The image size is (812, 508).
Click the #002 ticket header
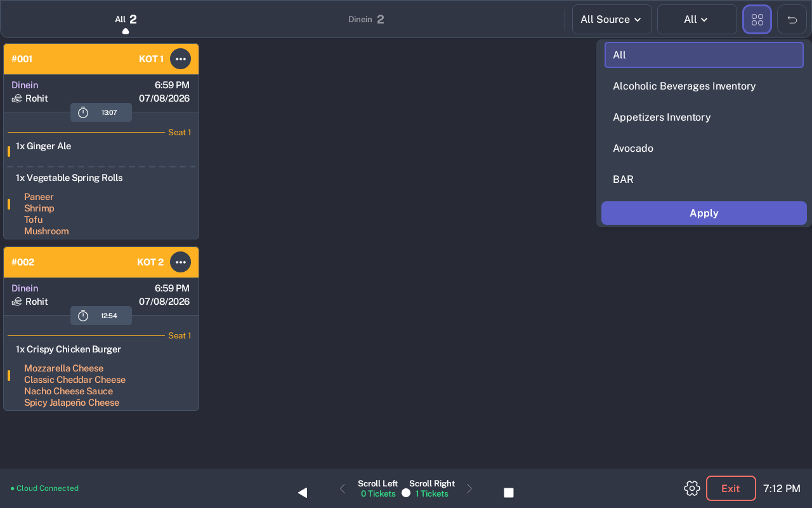[101, 262]
